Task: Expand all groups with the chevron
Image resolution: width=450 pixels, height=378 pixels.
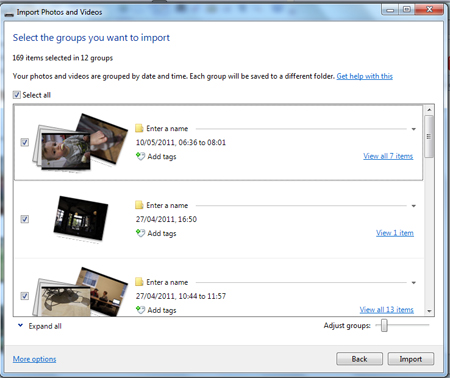Action: tap(20, 325)
